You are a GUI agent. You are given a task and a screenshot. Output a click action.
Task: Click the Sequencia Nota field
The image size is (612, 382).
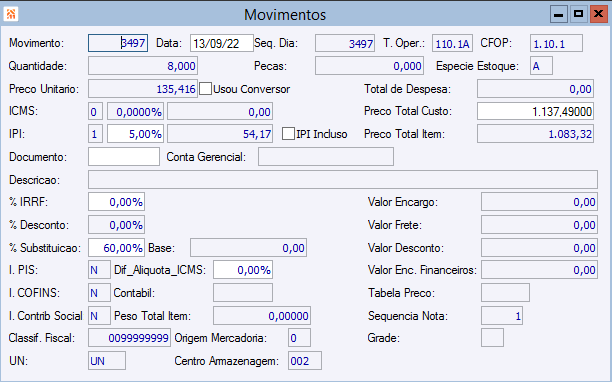(502, 316)
